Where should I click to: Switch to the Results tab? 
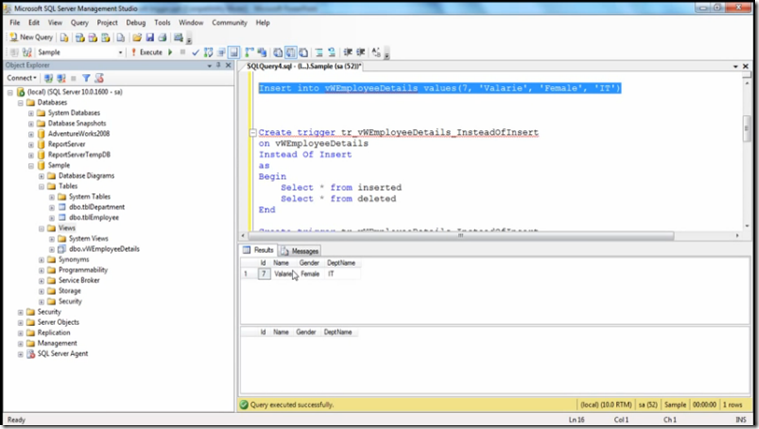click(x=258, y=250)
